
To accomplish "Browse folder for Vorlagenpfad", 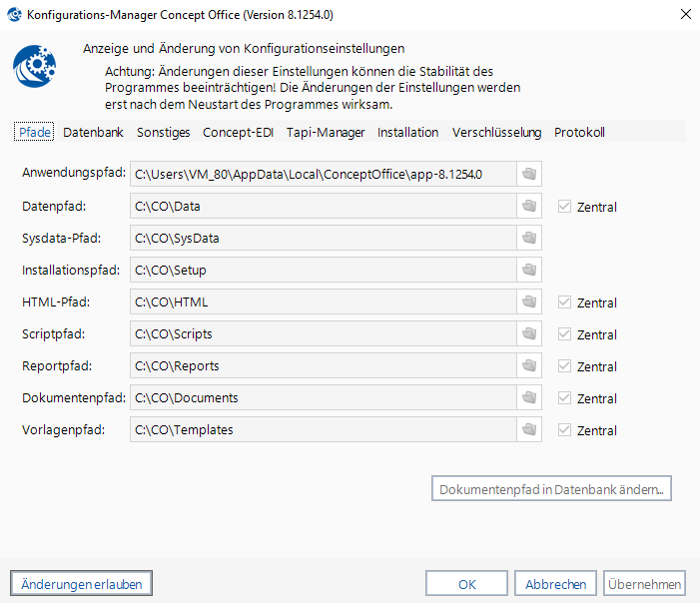I will tap(529, 430).
